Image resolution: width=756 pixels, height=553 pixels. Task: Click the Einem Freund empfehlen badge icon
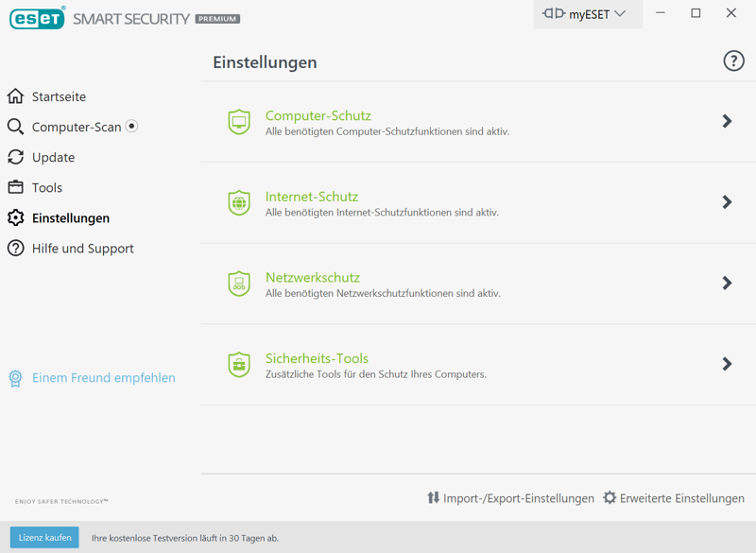click(15, 378)
